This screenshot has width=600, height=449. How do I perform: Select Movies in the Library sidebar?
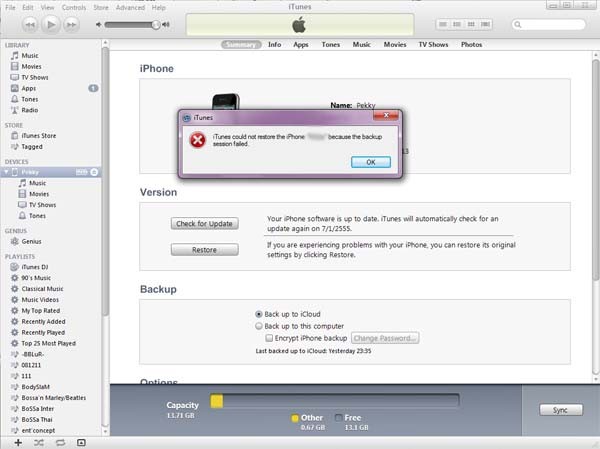tap(31, 67)
